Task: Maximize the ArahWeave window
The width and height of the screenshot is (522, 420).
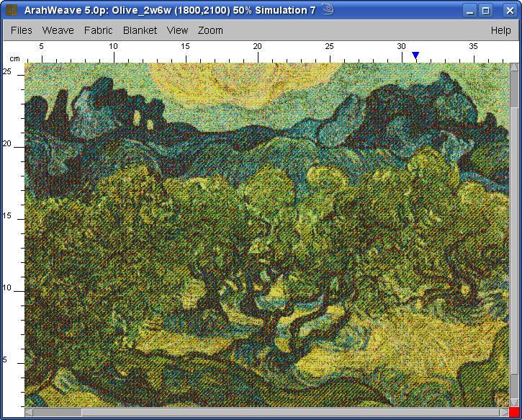Action: (486, 10)
